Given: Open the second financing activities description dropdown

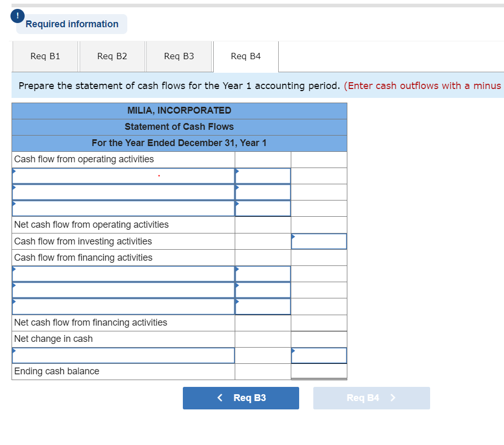Looking at the screenshot, I should pos(123,290).
